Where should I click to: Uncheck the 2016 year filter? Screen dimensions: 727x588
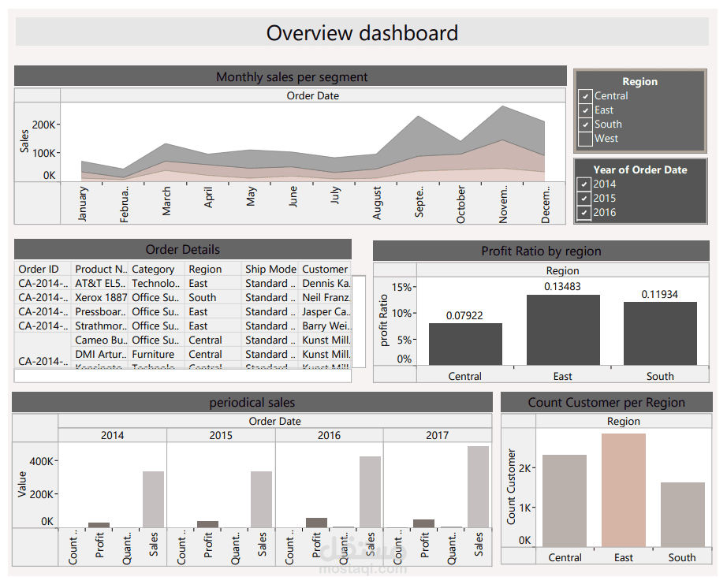tap(584, 213)
